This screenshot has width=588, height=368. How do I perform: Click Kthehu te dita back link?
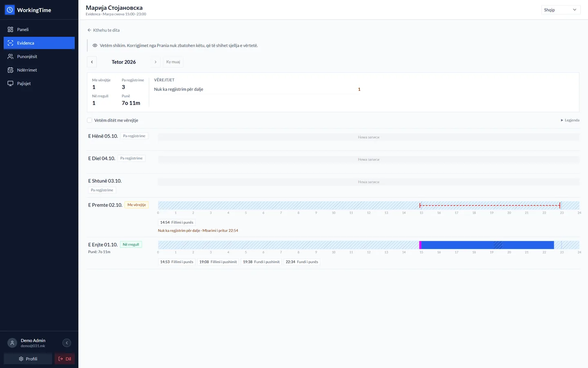pos(103,30)
